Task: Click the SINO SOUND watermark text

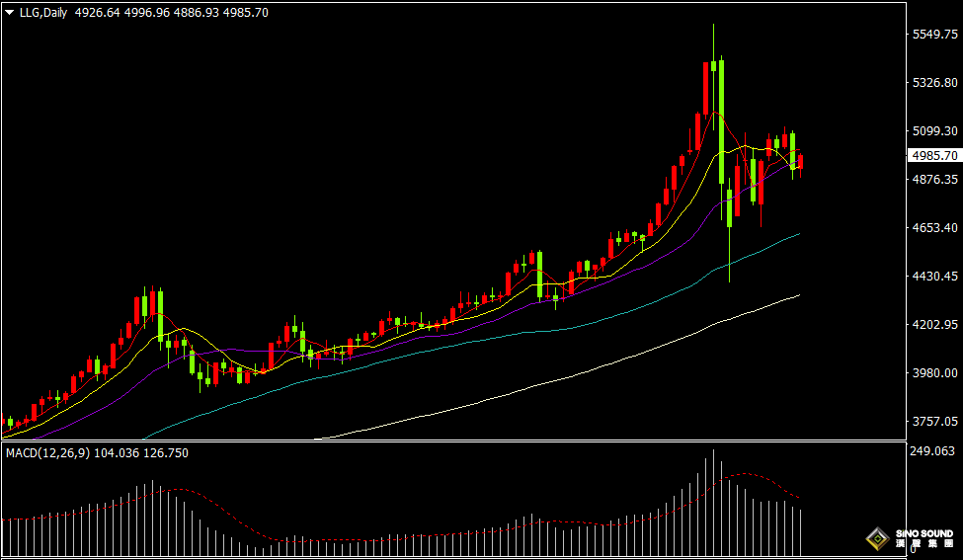Action: 924,534
